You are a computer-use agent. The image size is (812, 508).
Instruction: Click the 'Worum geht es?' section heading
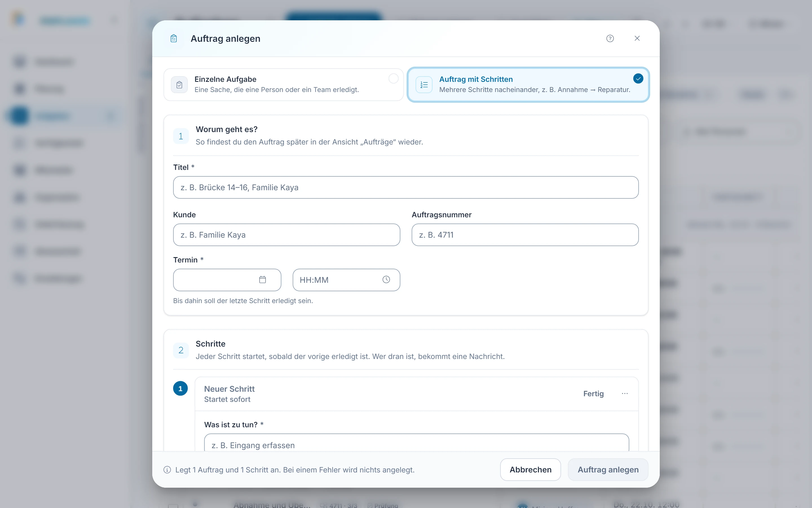click(226, 129)
